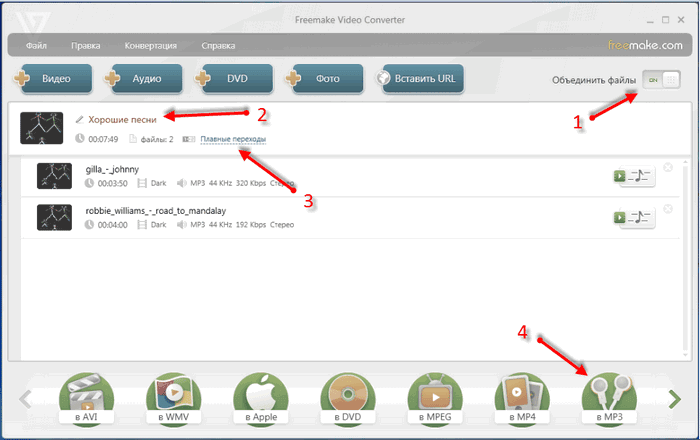Image resolution: width=700 pixels, height=440 pixels.
Task: Show previous output formats with left arrow
Action: point(25,399)
